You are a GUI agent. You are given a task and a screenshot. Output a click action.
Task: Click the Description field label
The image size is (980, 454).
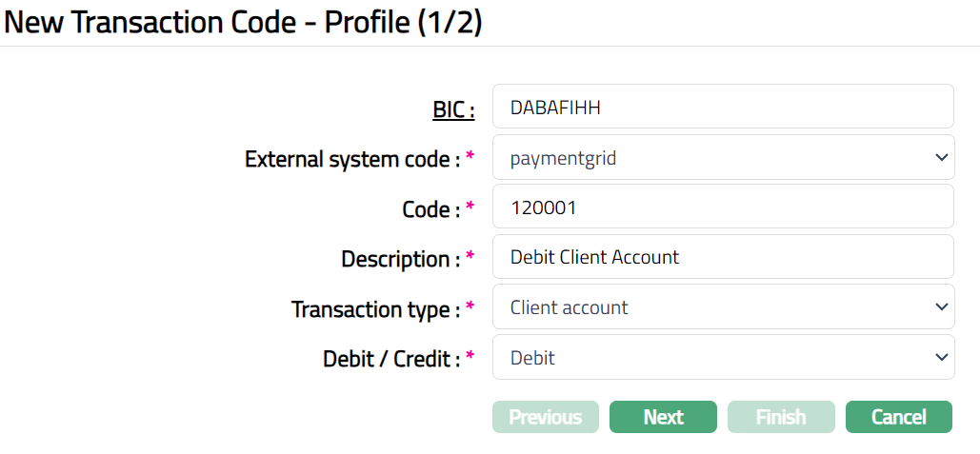400,259
